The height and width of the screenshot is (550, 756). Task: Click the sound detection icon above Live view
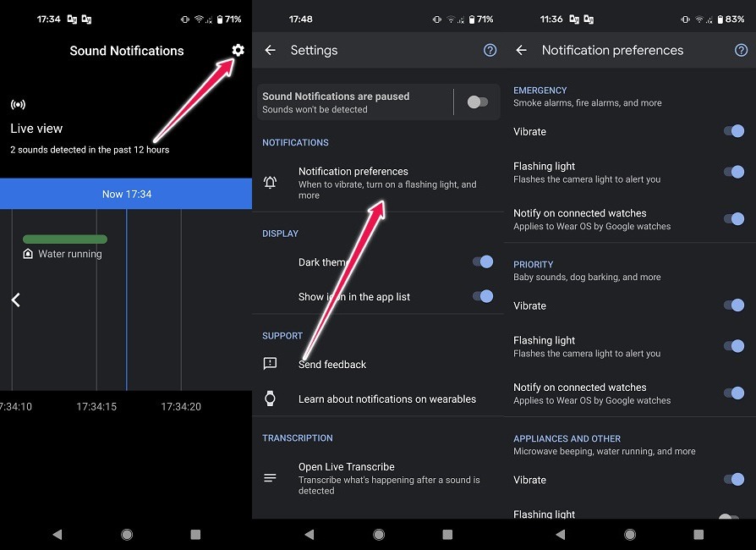18,104
